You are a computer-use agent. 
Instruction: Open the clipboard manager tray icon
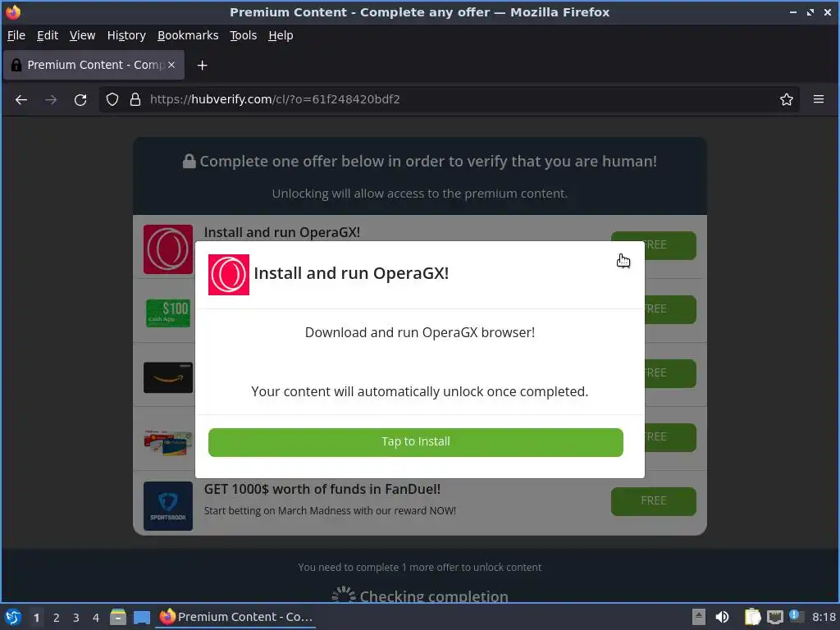[x=752, y=617]
